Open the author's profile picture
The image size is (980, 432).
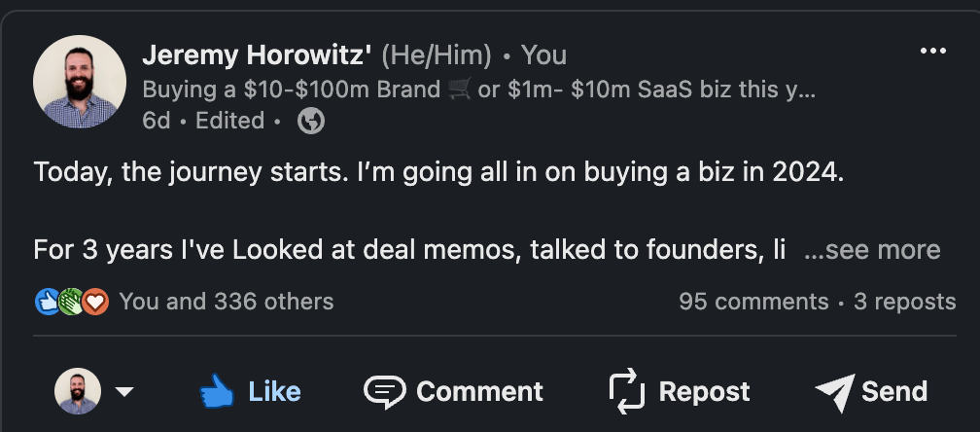(80, 83)
